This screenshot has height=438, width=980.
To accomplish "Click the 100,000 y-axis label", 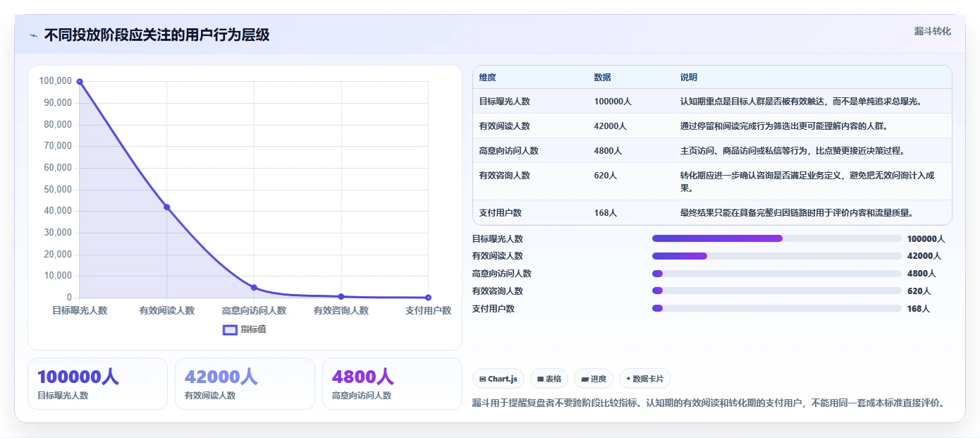I will click(56, 81).
